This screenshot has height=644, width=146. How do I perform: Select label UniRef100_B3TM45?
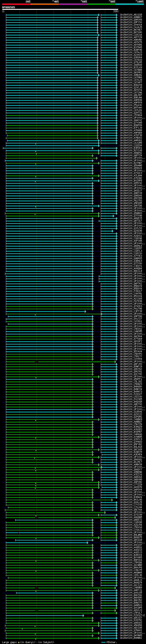131,47
